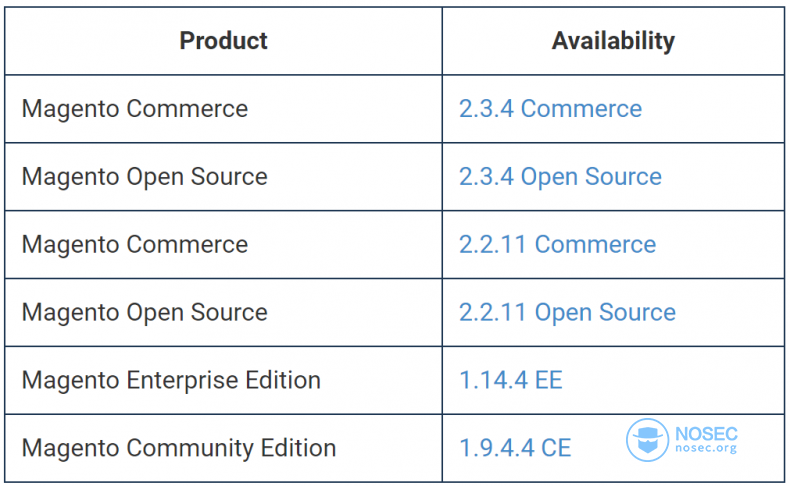Follow the 2.2.11 Commerce link
The width and height of the screenshot is (790, 486).
pos(557,244)
